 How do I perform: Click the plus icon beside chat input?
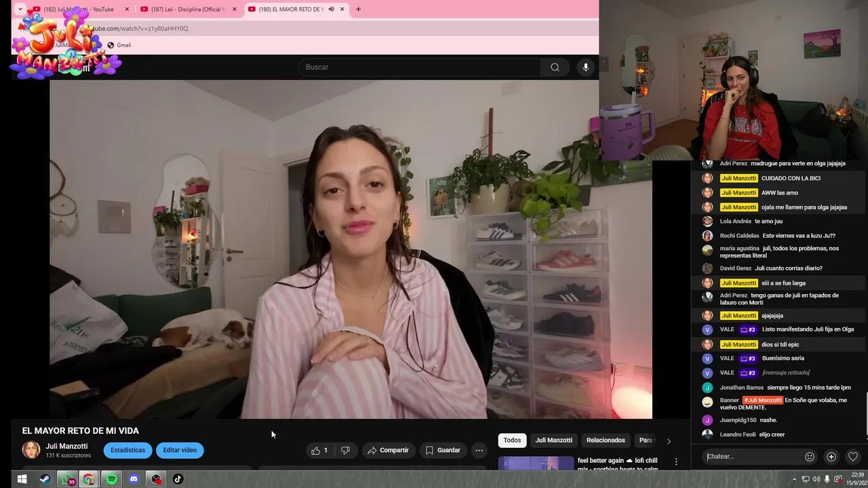coord(831,457)
